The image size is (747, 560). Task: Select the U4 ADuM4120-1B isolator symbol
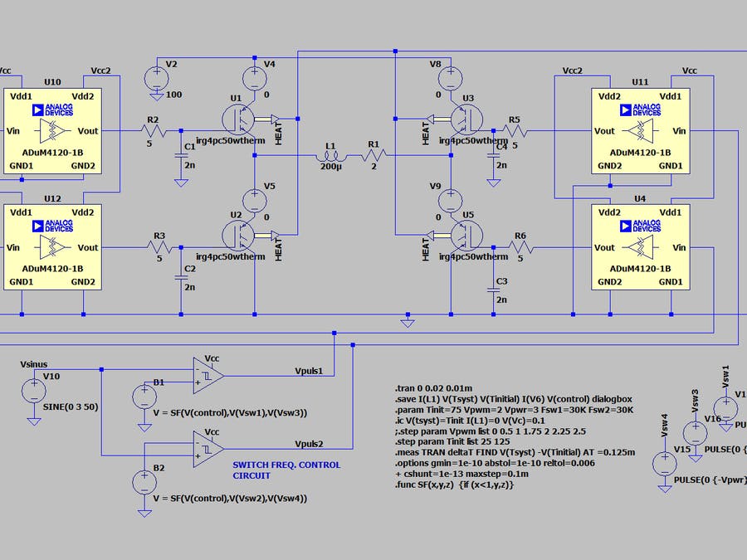[x=639, y=249]
